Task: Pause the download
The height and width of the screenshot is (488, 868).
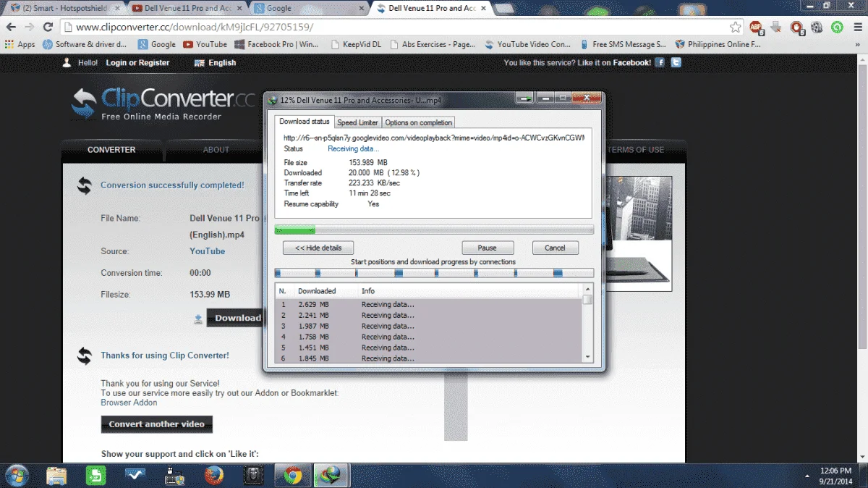Action: (488, 248)
